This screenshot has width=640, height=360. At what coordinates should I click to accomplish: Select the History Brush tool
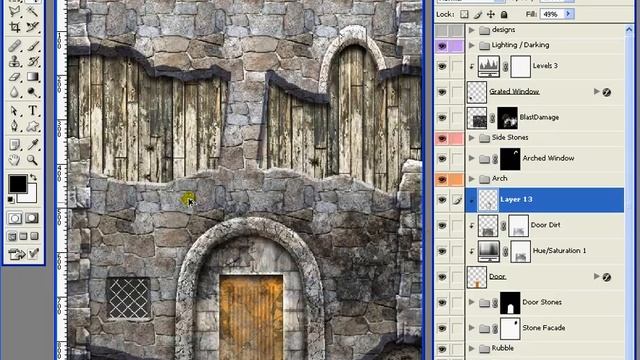click(32, 61)
